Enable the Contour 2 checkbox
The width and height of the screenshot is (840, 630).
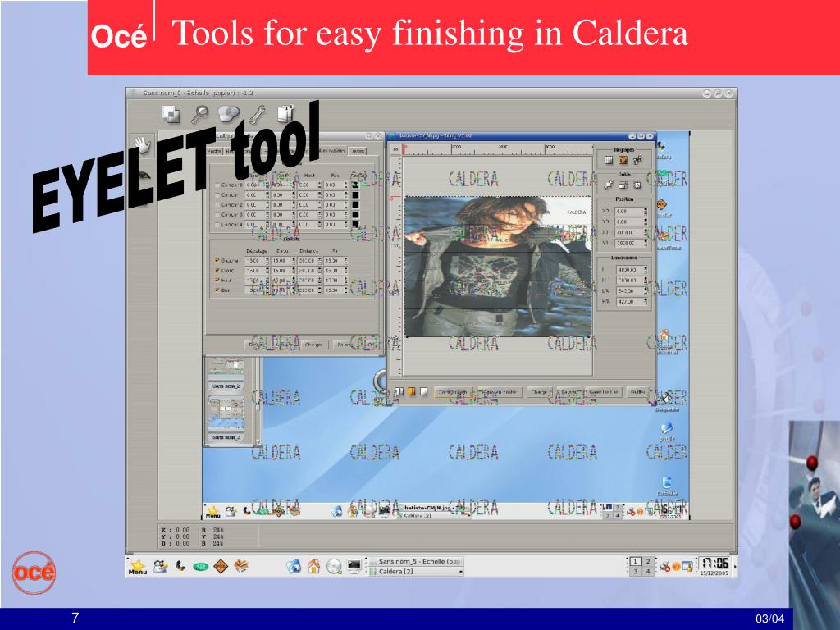pyautogui.click(x=217, y=205)
